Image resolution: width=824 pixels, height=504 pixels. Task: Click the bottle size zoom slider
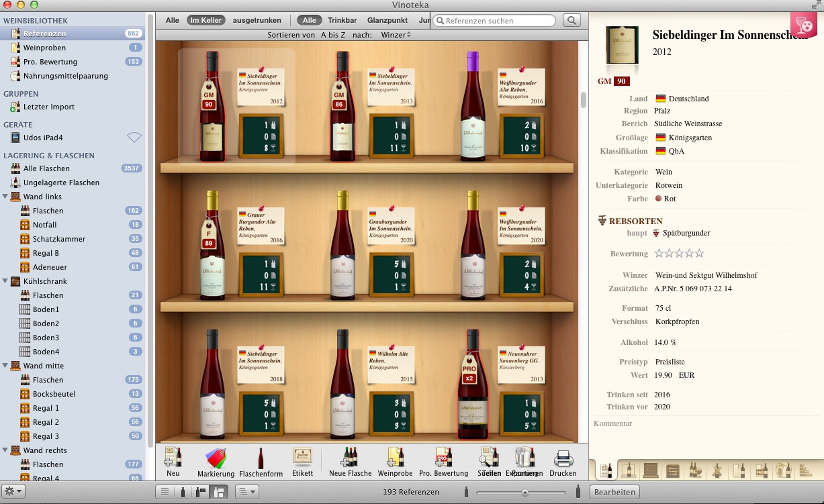tap(524, 493)
